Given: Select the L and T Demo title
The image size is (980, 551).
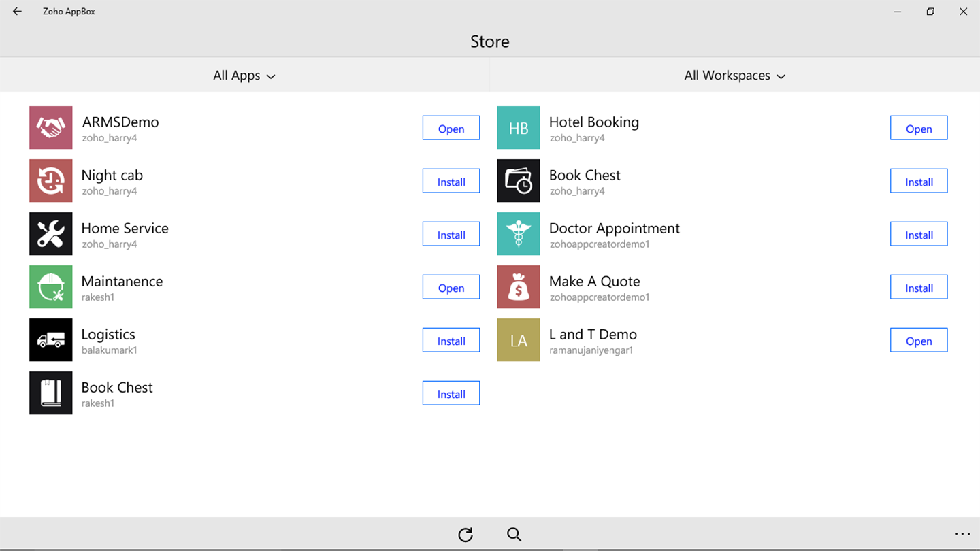Looking at the screenshot, I should click(593, 335).
